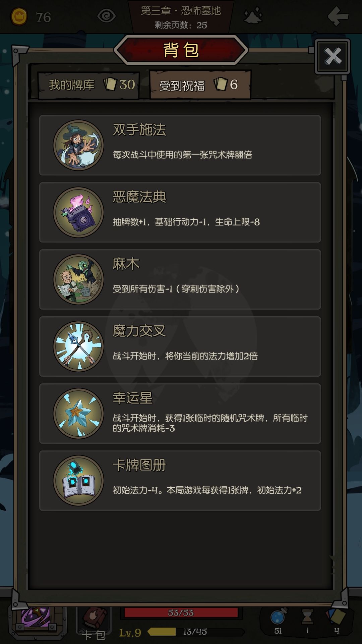Select the 卡牌图册 card album icon

78,481
